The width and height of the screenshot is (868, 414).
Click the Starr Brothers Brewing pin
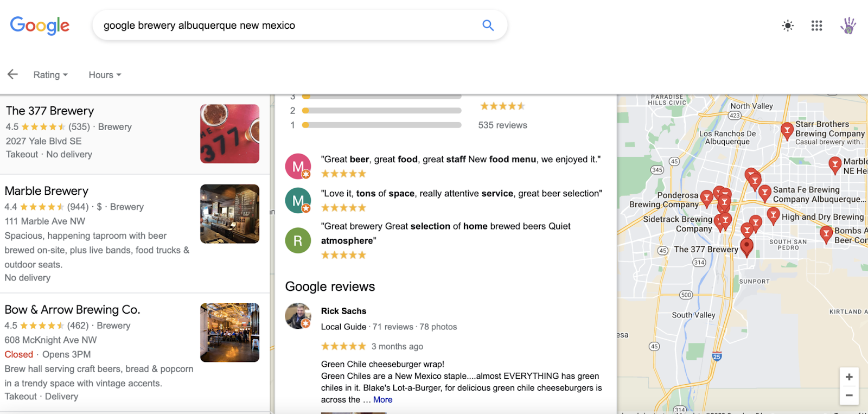pyautogui.click(x=787, y=131)
